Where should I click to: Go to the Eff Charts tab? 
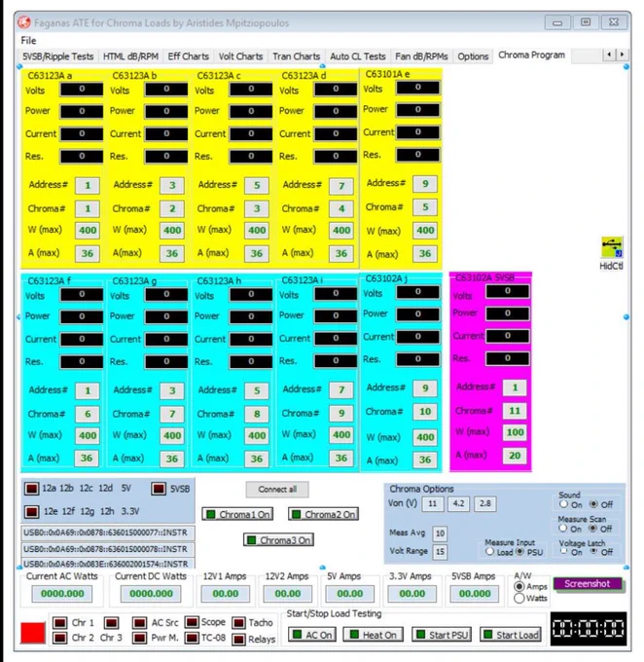click(188, 56)
